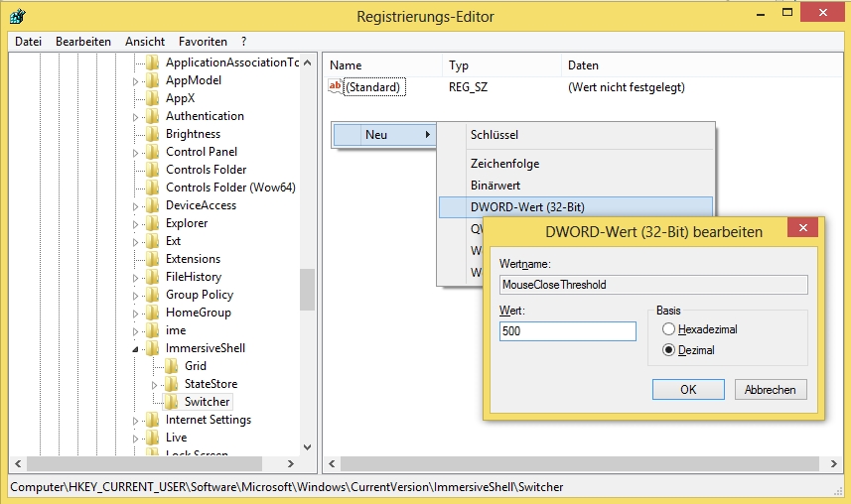Screen dimensions: 851x504
Task: Click the Control Panel folder icon
Action: (x=153, y=152)
